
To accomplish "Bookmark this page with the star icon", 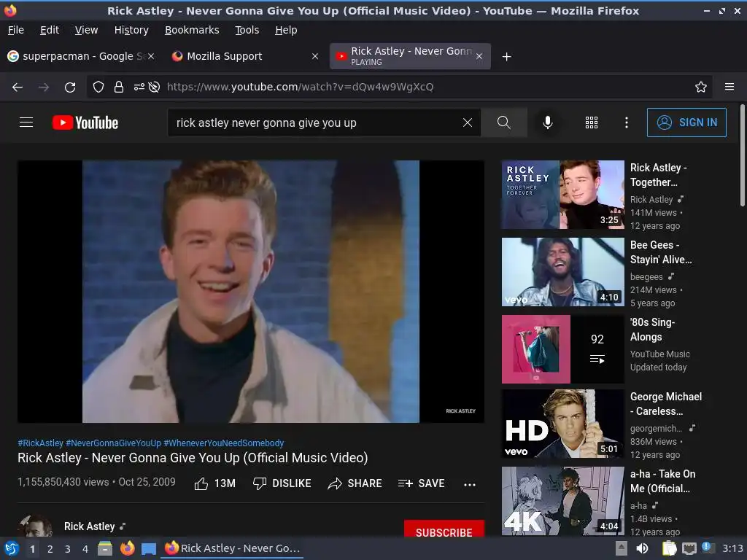I will click(x=701, y=87).
